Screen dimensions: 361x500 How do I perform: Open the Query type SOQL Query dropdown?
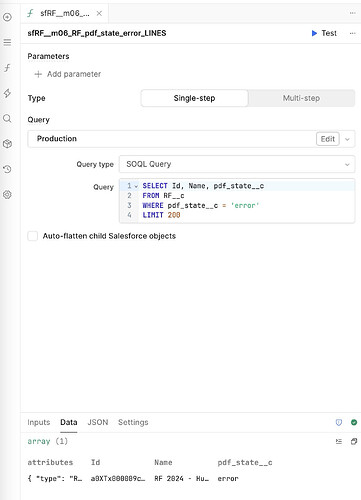(237, 164)
